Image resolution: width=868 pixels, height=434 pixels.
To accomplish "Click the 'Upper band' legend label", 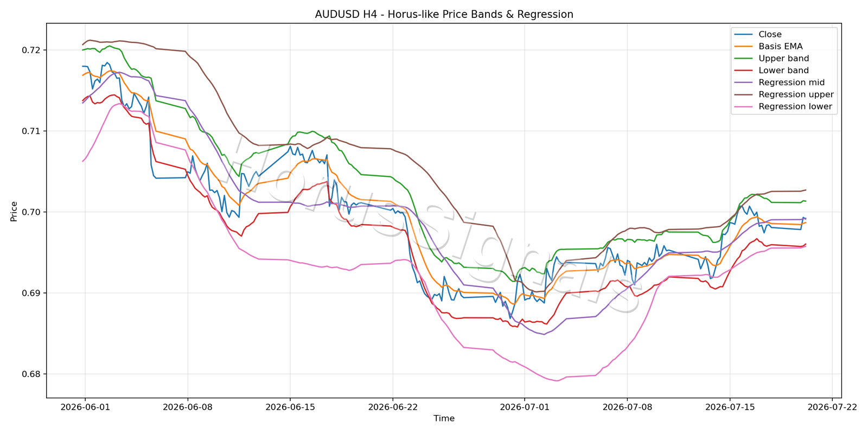I will 783,59.
